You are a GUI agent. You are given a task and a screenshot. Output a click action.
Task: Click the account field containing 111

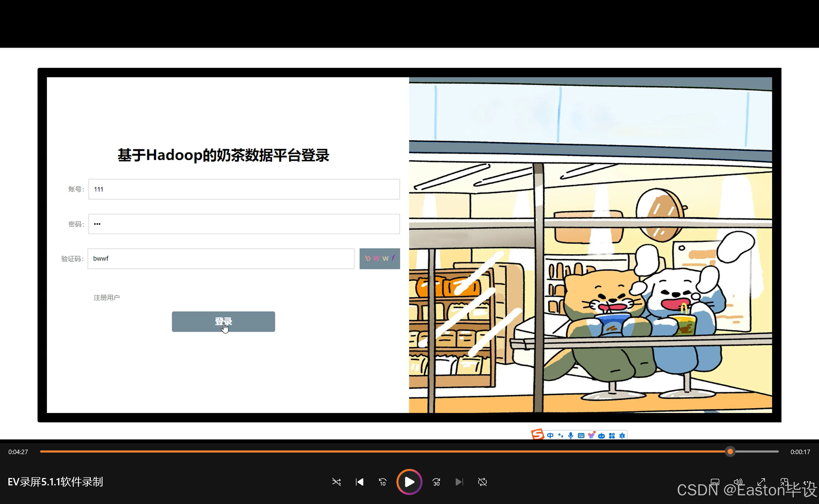[244, 189]
